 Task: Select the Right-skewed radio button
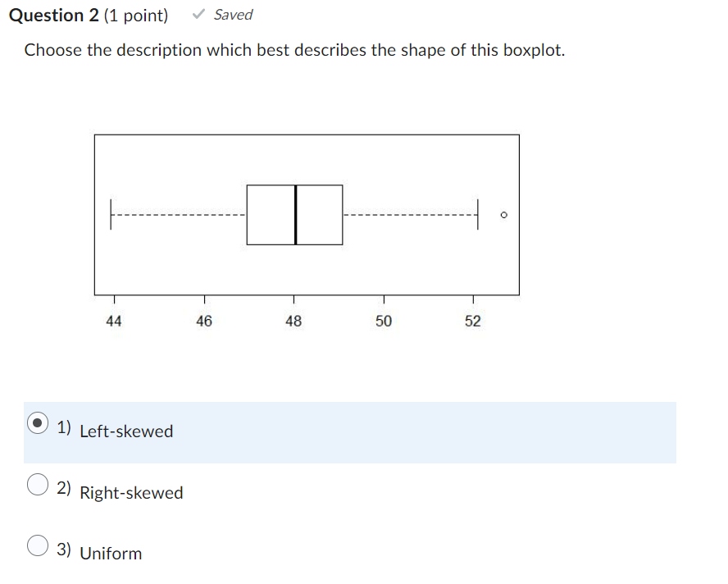click(x=37, y=485)
